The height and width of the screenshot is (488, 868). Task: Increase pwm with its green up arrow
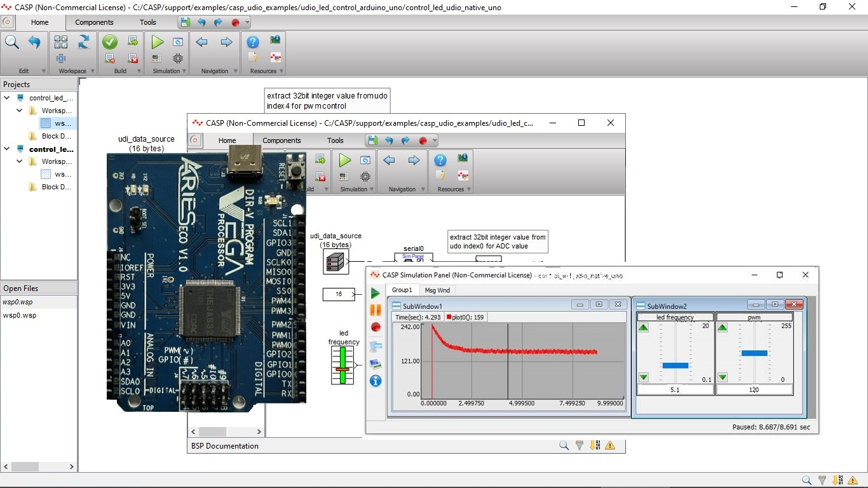[722, 328]
